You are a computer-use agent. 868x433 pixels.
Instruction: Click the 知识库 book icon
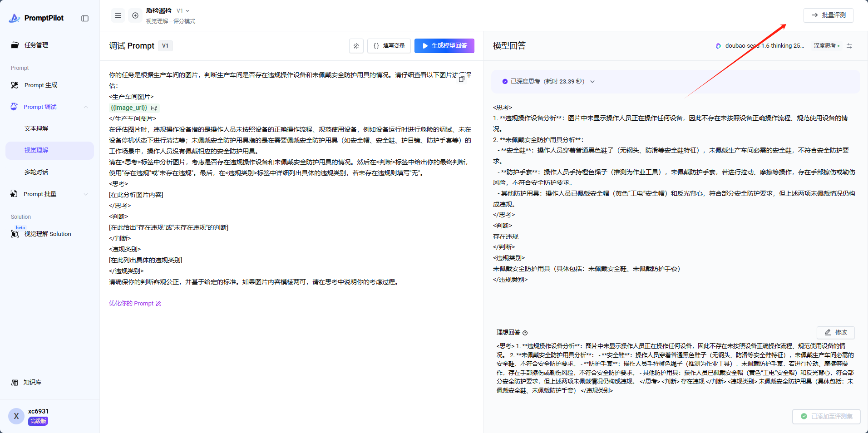15,382
